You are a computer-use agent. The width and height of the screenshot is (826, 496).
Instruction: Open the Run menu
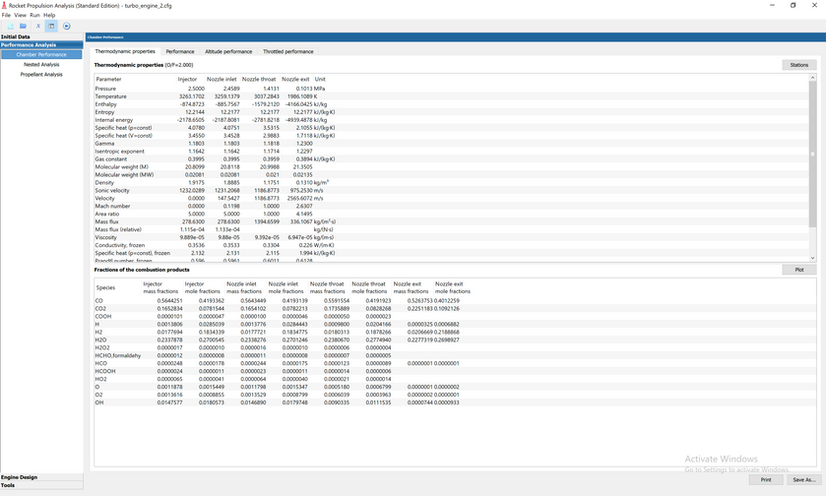[35, 15]
